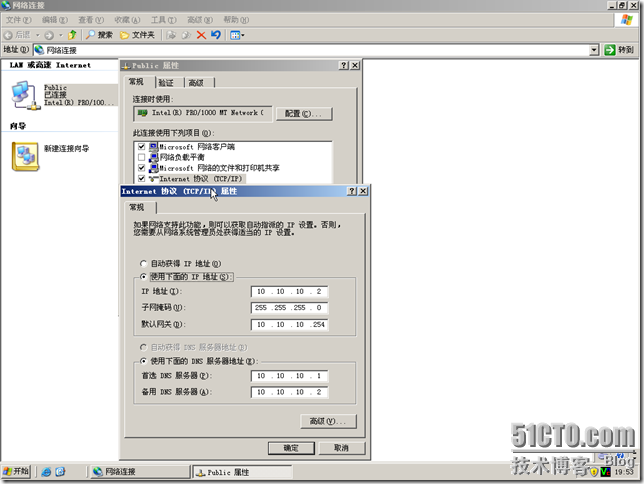This screenshot has width=644, height=484.
Task: Open the 帮助 menu
Action: 236,20
